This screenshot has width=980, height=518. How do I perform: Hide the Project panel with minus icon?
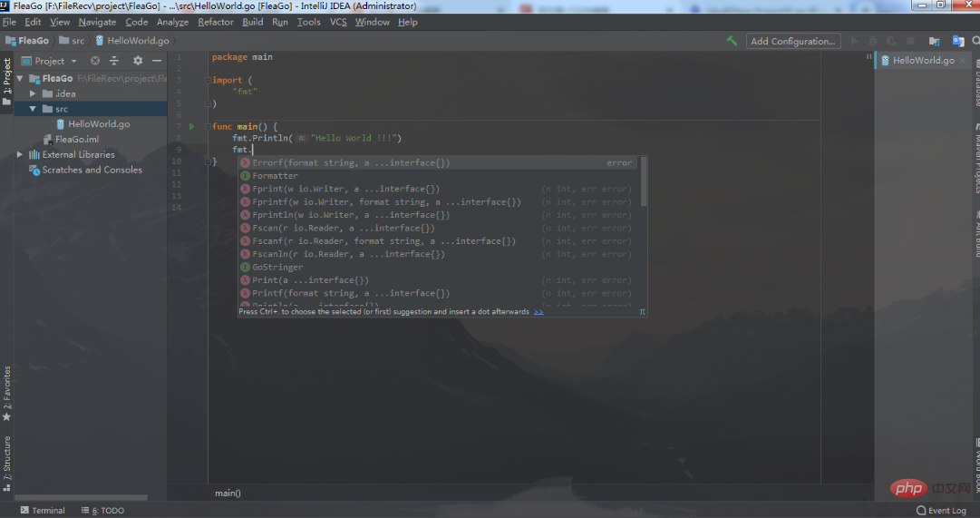pyautogui.click(x=157, y=61)
